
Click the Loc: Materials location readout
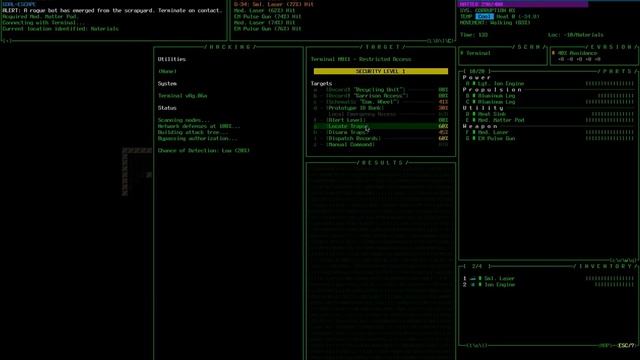click(576, 35)
